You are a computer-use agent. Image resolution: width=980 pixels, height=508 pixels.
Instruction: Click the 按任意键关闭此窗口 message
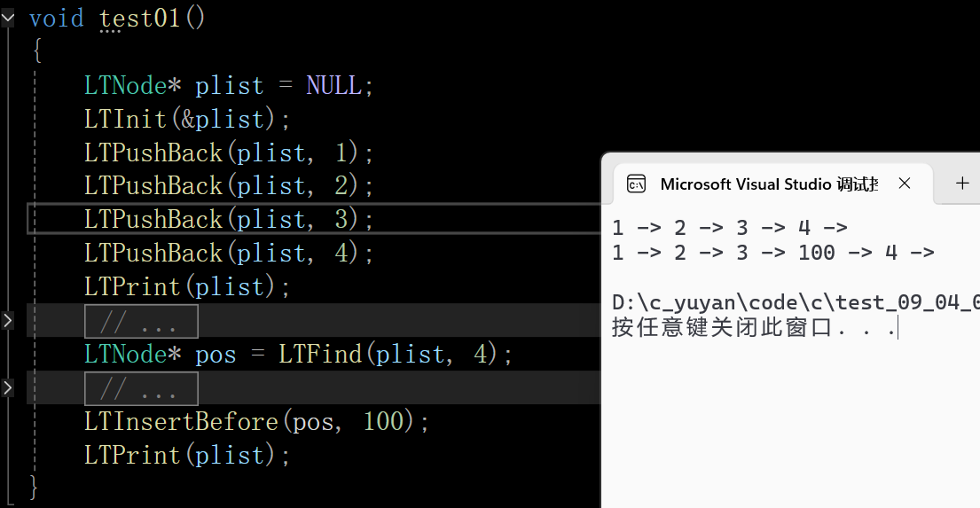(x=755, y=327)
